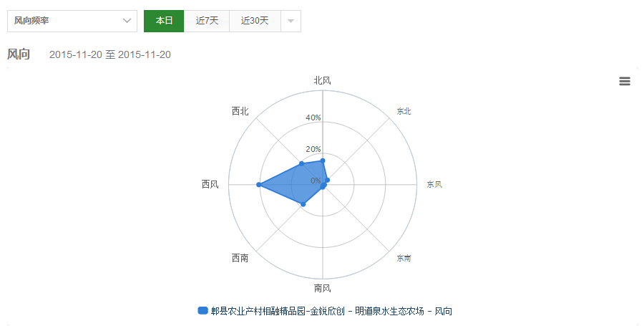Viewport: 644px width, 326px height.
Task: Click the 北风 axis label
Action: (x=323, y=80)
